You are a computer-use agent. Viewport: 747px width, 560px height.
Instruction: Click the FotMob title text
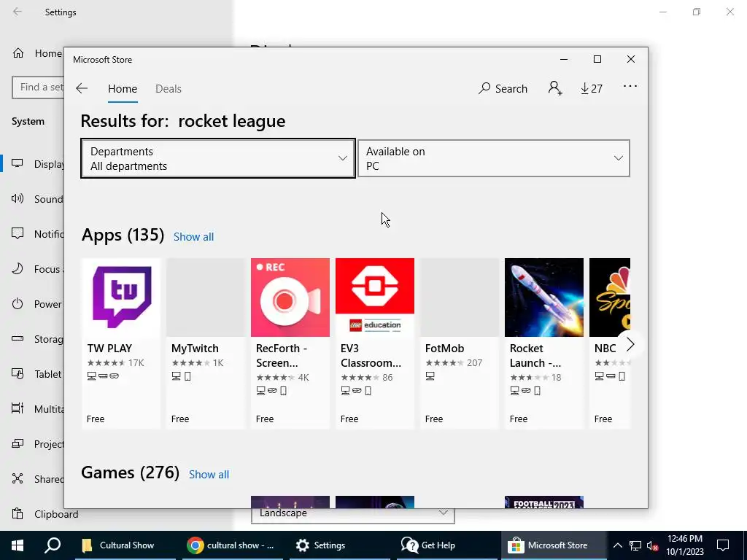444,348
